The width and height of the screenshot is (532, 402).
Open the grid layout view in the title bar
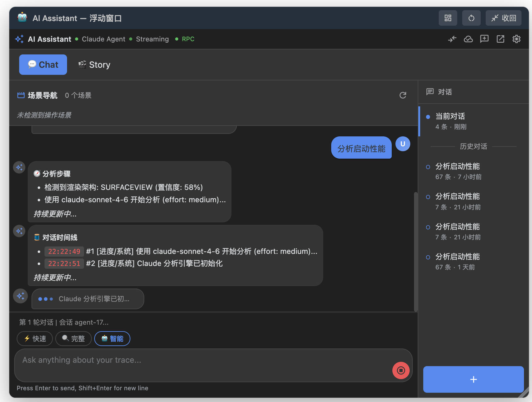[x=448, y=18]
